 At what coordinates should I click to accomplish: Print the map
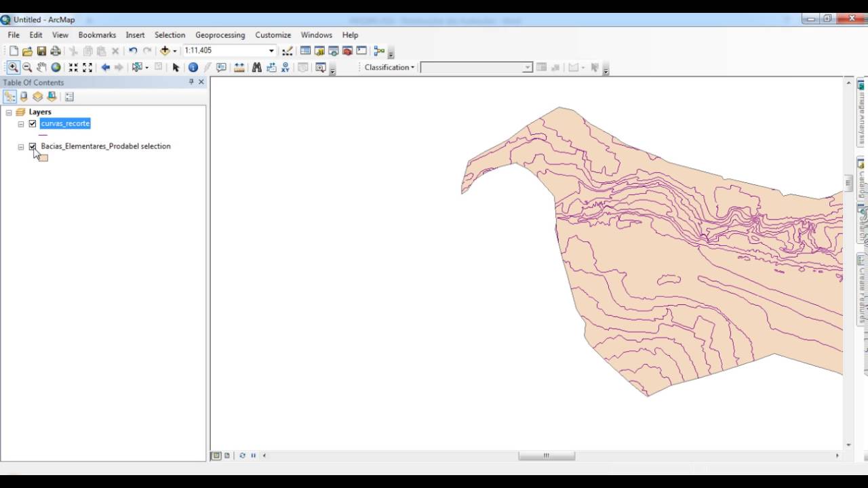point(56,51)
